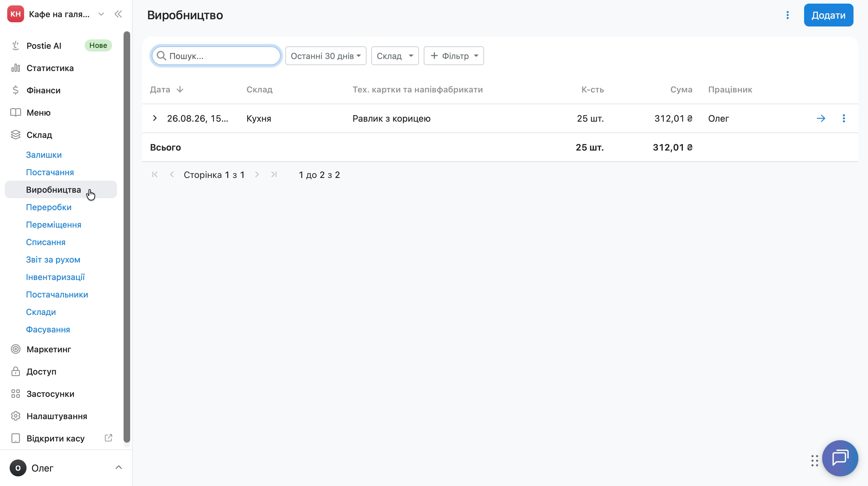Click the Додати button
This screenshot has width=868, height=486.
click(828, 15)
